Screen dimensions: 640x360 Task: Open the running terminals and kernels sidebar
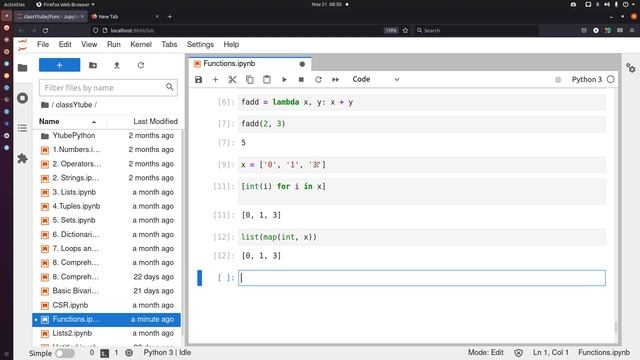coord(22,98)
